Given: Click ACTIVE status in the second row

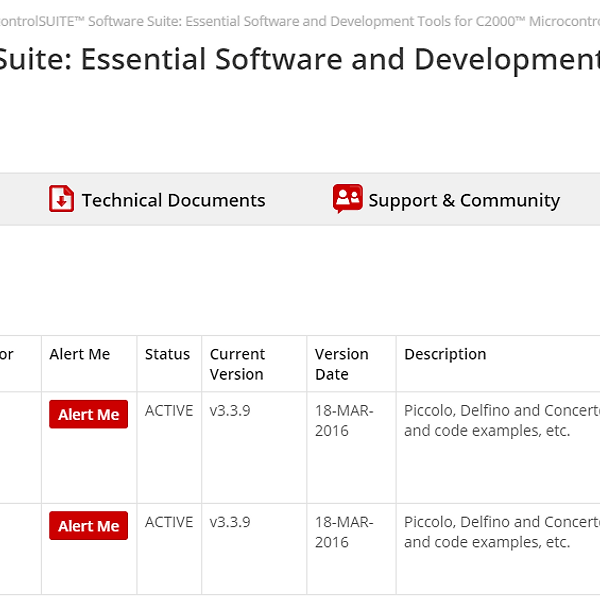Looking at the screenshot, I should [x=169, y=522].
